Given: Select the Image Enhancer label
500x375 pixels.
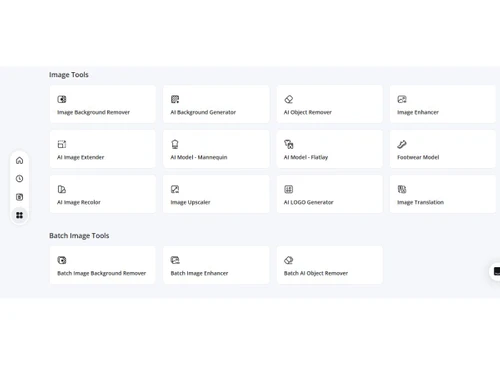Looking at the screenshot, I should coord(418,112).
